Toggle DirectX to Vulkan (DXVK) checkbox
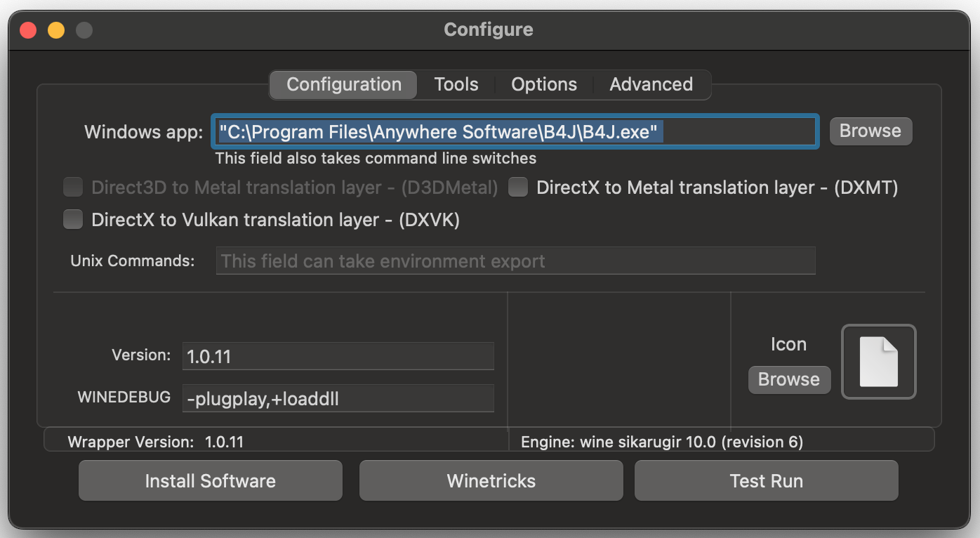Viewport: 980px width, 538px height. pyautogui.click(x=73, y=220)
